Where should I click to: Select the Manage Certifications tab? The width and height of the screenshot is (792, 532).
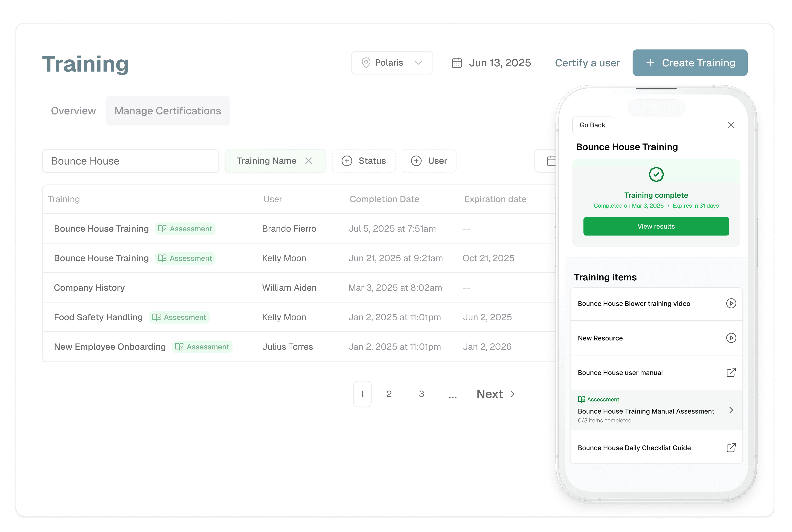point(168,111)
